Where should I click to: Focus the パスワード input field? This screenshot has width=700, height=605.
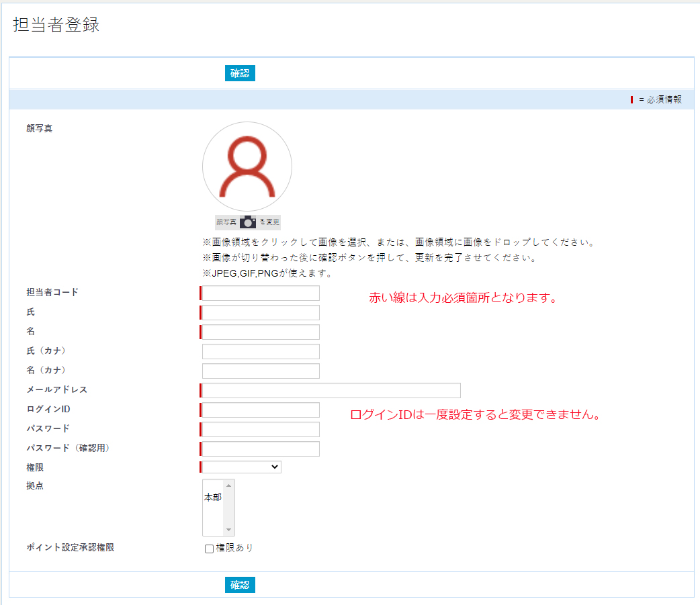click(x=261, y=429)
